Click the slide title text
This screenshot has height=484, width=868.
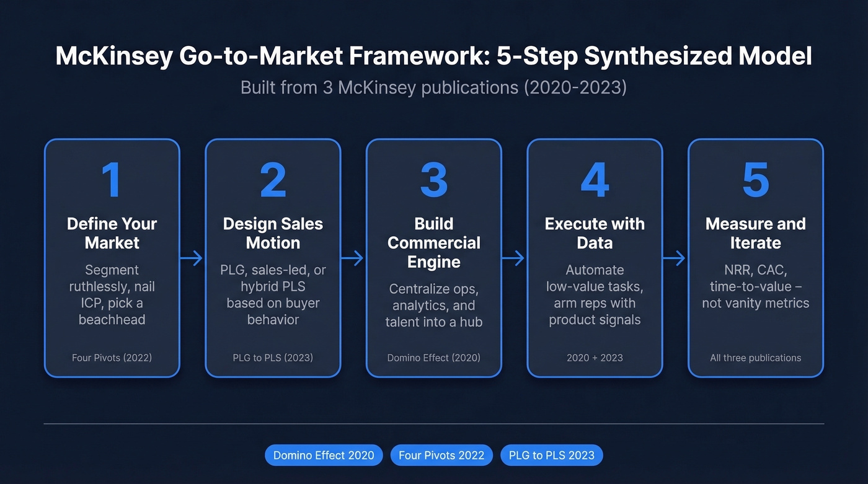coord(434,56)
